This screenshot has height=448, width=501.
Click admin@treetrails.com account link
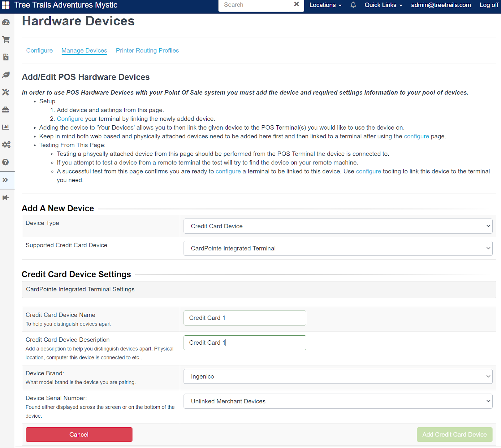[441, 5]
